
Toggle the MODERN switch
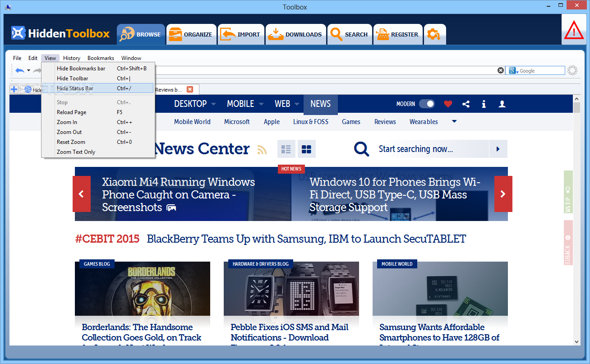[427, 104]
